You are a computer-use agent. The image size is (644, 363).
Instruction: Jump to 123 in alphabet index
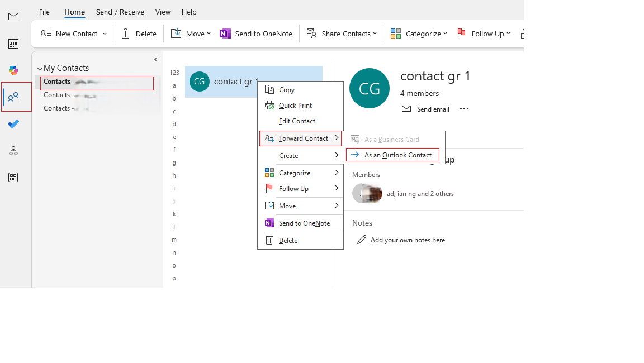[174, 73]
